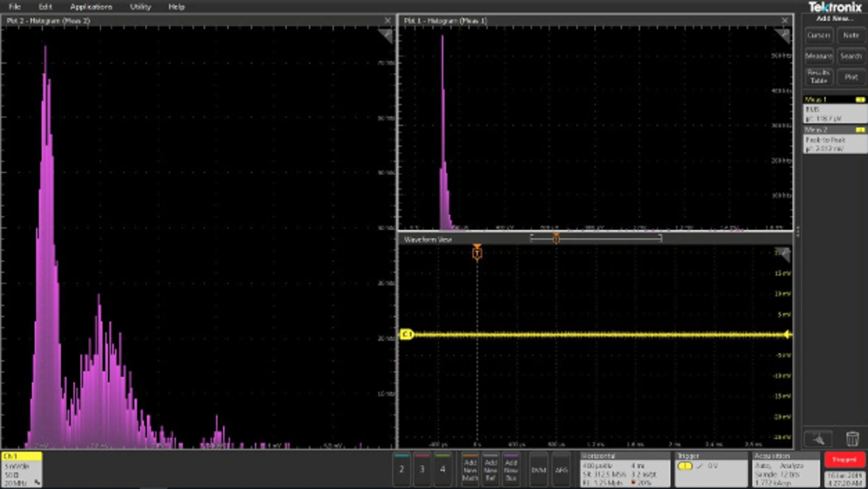Click the trash can delete icon
This screenshot has width=868, height=489.
pos(852,439)
